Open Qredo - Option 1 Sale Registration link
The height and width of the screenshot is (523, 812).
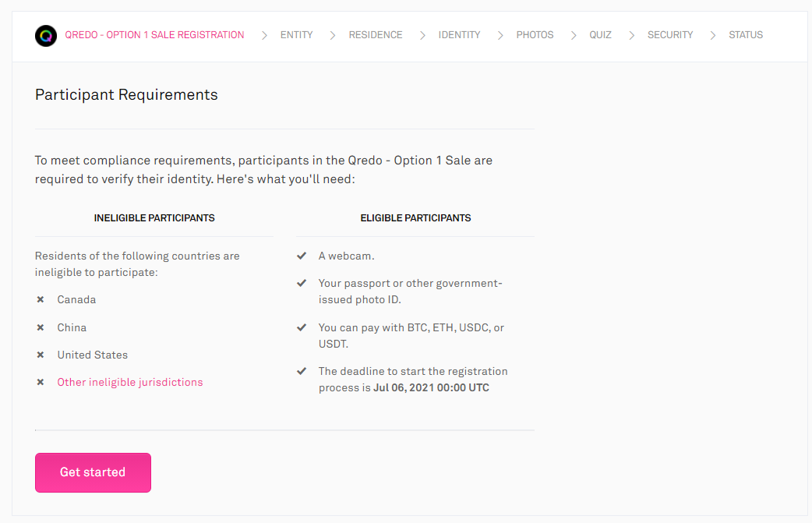154,35
